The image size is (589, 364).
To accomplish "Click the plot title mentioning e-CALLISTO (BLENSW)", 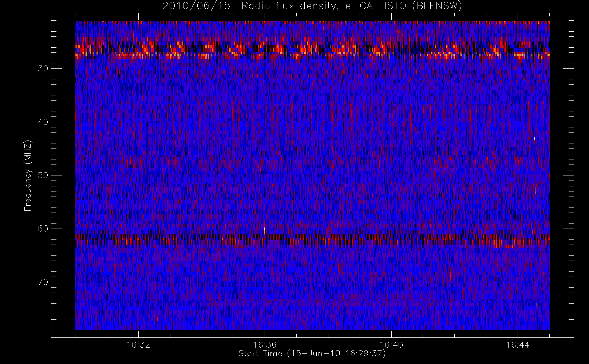I will coord(312,6).
